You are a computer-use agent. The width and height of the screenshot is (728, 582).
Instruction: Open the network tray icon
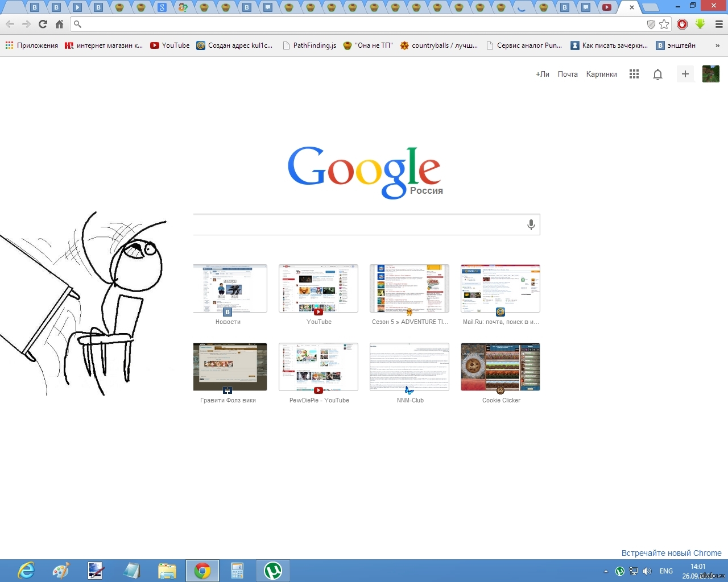click(x=634, y=571)
